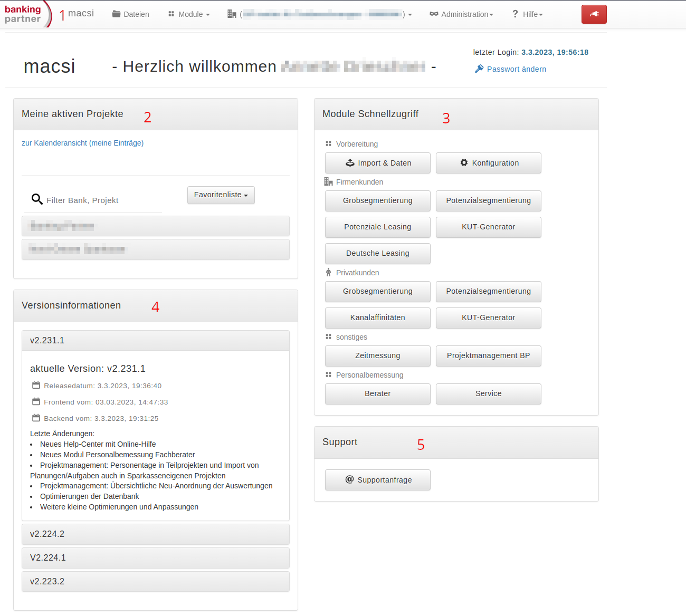This screenshot has width=686, height=616.
Task: Open the calendar view link for my entries
Action: (82, 143)
